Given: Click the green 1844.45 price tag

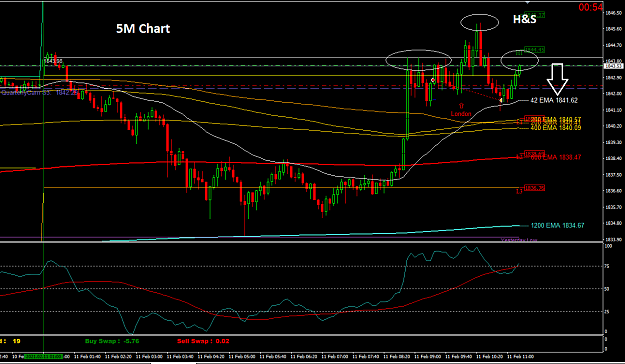Looking at the screenshot, I should [x=535, y=50].
